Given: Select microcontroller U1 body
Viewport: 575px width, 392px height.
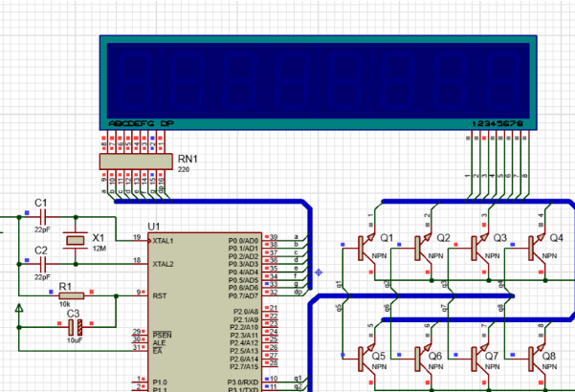Looking at the screenshot, I should point(205,312).
